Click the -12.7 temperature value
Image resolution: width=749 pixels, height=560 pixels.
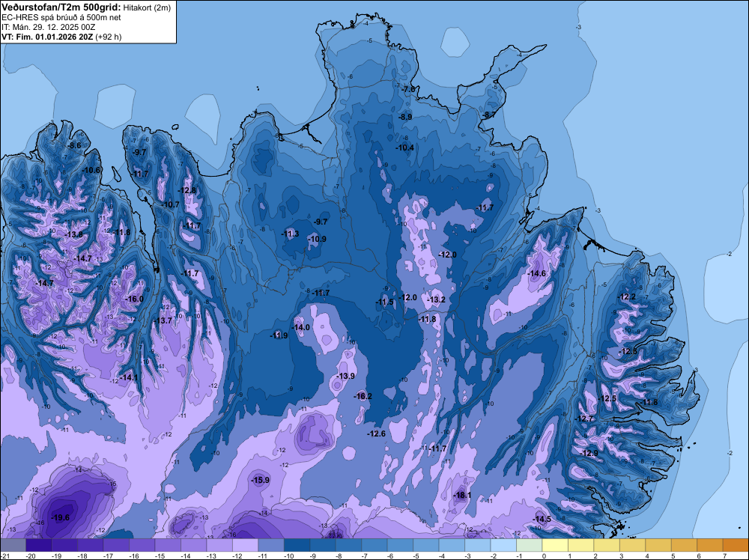[583, 419]
